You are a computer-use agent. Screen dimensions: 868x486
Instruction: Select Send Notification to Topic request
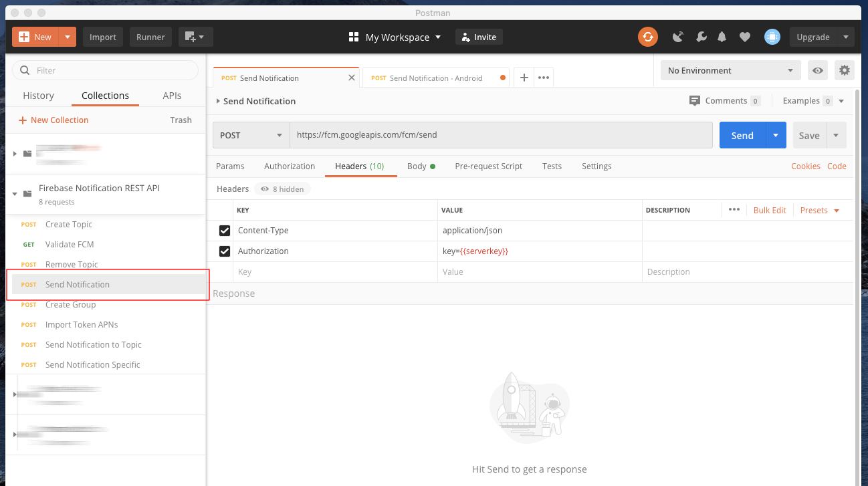click(107, 344)
